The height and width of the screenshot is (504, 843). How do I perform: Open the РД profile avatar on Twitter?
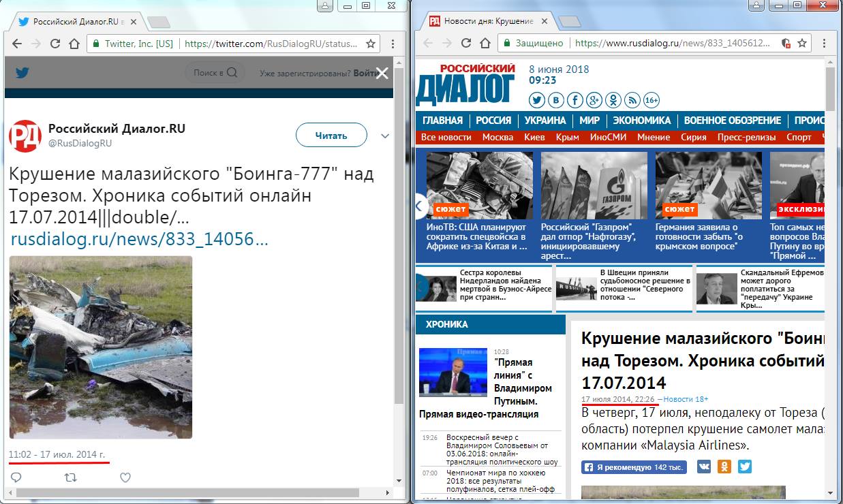pos(25,136)
